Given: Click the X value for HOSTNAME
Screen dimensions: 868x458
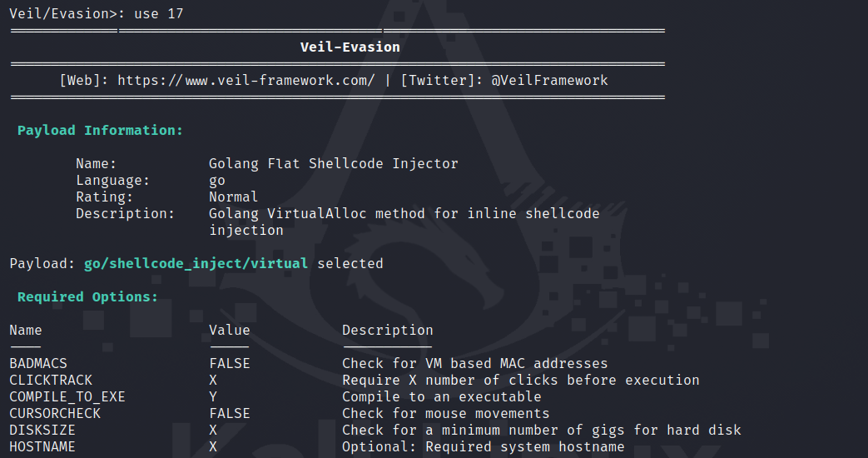Looking at the screenshot, I should 213,447.
